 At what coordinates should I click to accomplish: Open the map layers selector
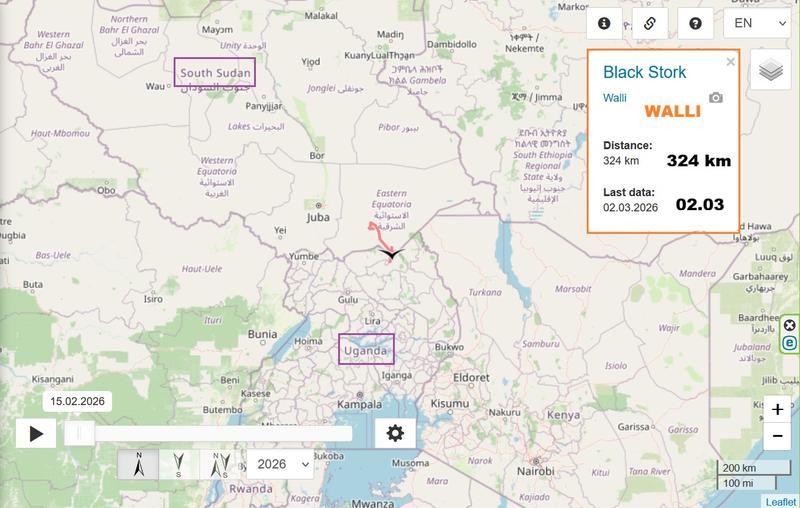pyautogui.click(x=770, y=70)
